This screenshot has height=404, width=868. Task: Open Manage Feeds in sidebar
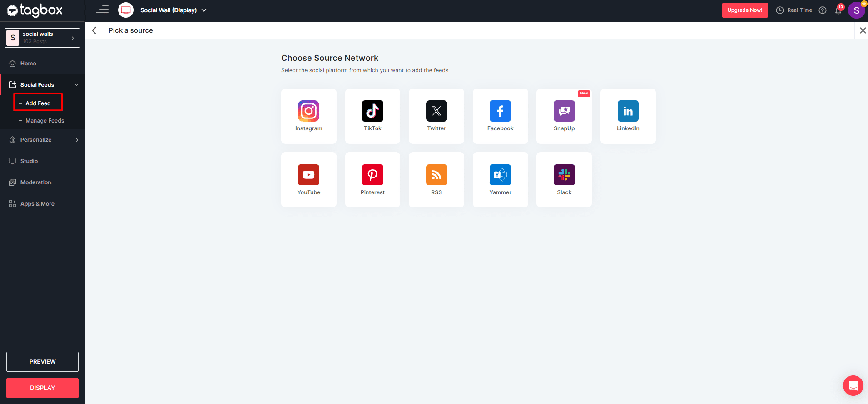[x=45, y=121]
